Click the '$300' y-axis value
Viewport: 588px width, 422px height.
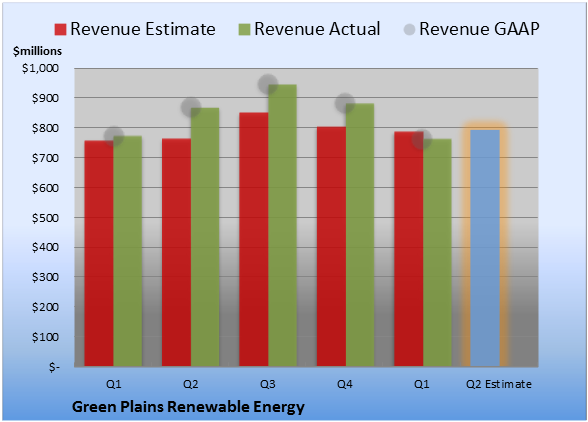(45, 277)
